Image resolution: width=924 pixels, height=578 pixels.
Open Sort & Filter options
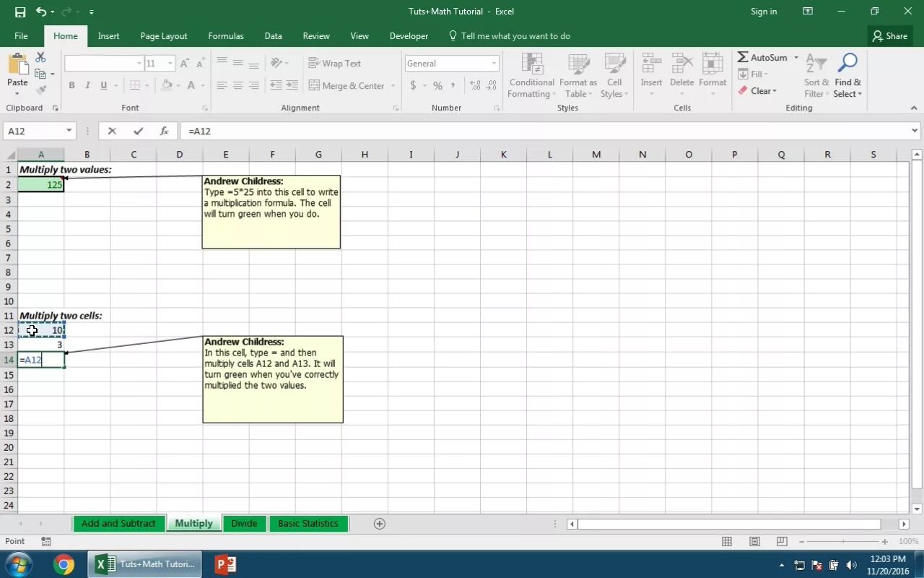tap(816, 76)
